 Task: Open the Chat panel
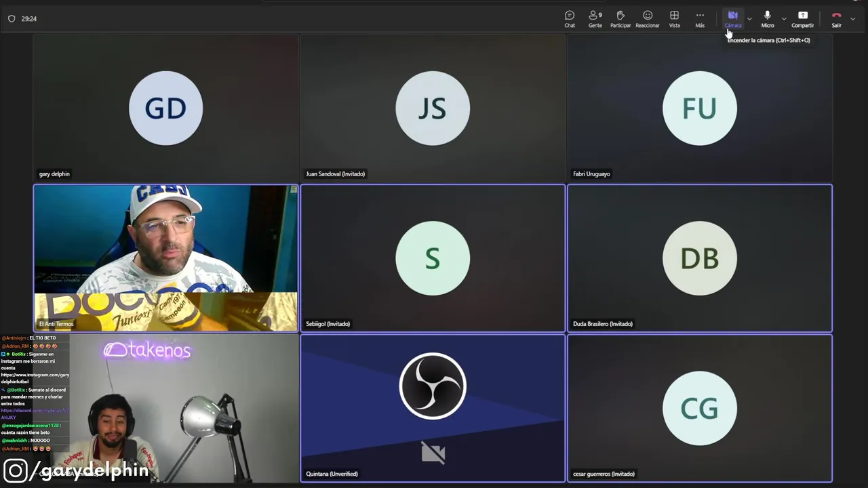coord(570,19)
